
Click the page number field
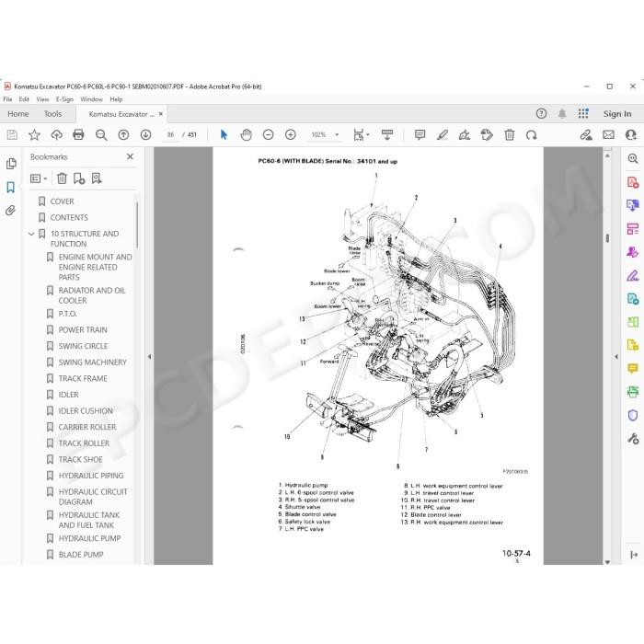pyautogui.click(x=171, y=134)
